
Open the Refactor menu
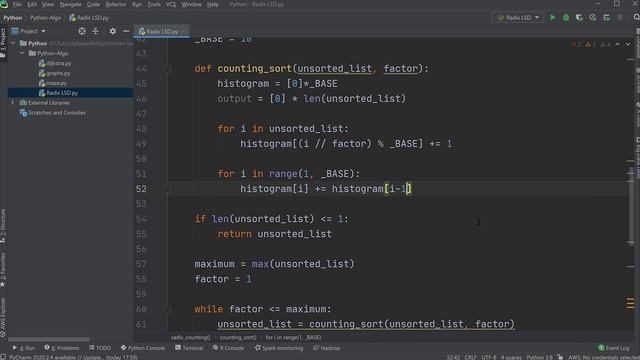pos(116,4)
